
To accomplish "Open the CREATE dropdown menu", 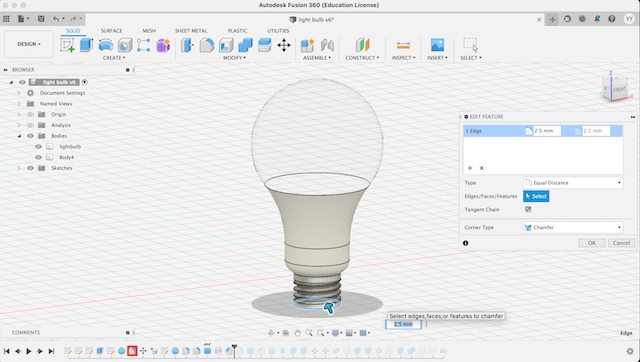I will click(114, 58).
